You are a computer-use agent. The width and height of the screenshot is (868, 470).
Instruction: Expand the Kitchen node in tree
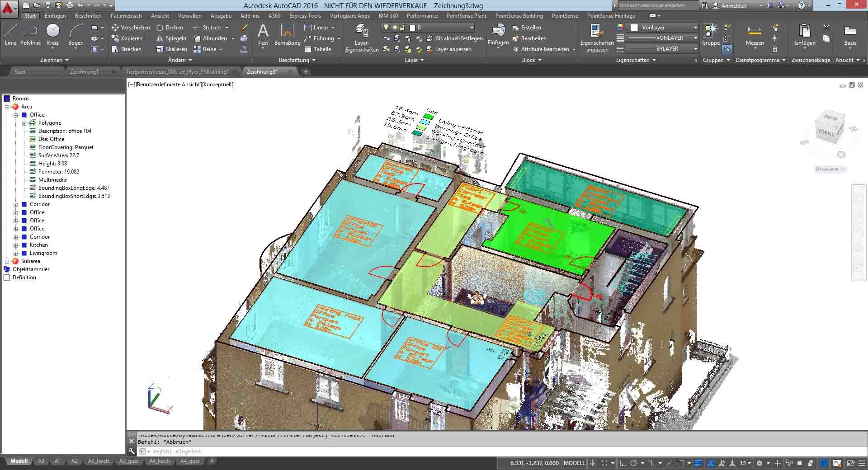point(16,245)
